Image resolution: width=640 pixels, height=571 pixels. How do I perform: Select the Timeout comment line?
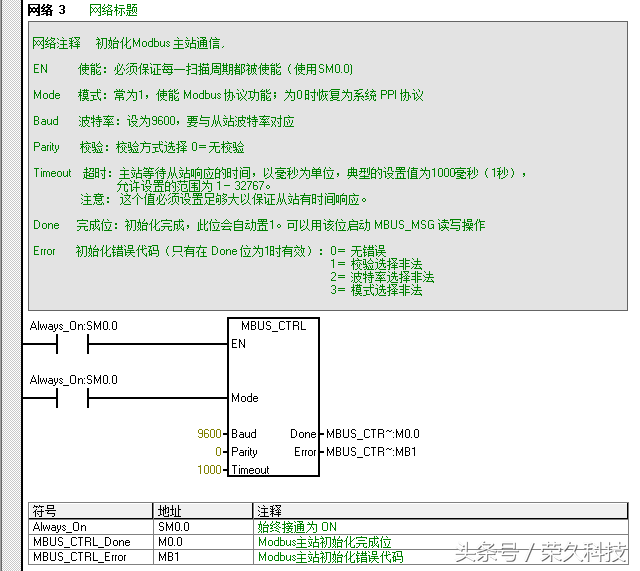tap(280, 173)
